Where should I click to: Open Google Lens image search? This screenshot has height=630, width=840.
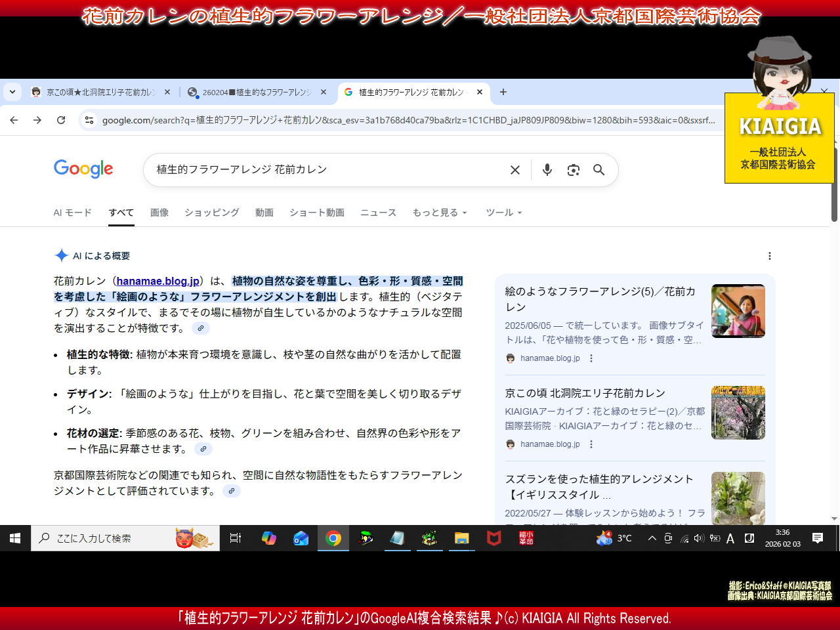[574, 170]
